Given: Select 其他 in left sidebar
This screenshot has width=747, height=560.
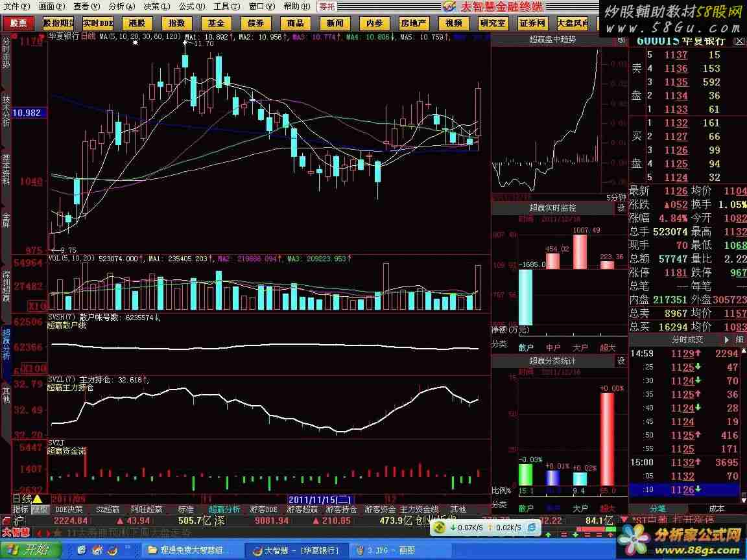Looking at the screenshot, I should pyautogui.click(x=6, y=395).
